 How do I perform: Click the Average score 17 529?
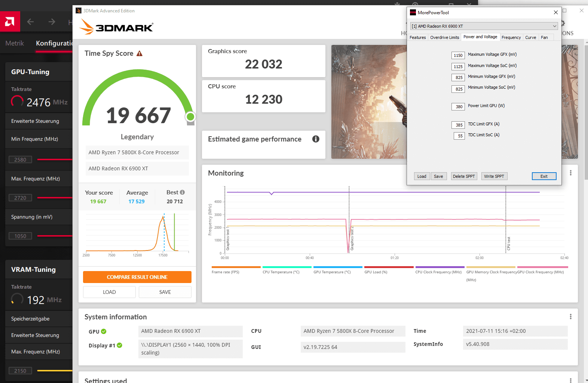point(137,201)
